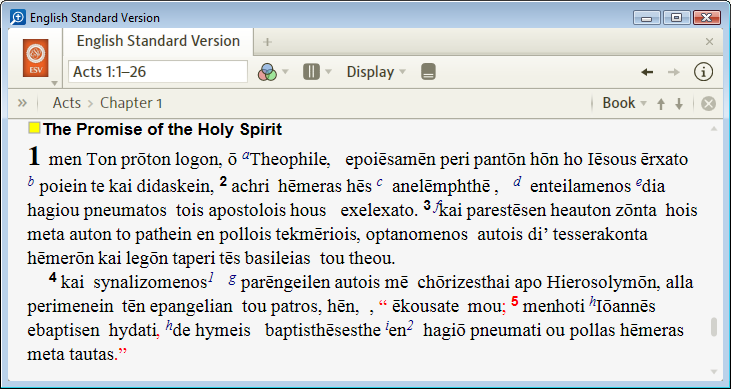The image size is (731, 389).
Task: Open cross-reference h before Iōannēs
Action: click(x=593, y=303)
